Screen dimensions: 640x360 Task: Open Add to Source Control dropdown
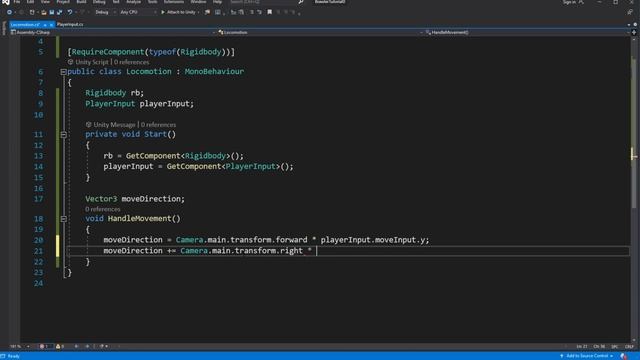coord(587,356)
